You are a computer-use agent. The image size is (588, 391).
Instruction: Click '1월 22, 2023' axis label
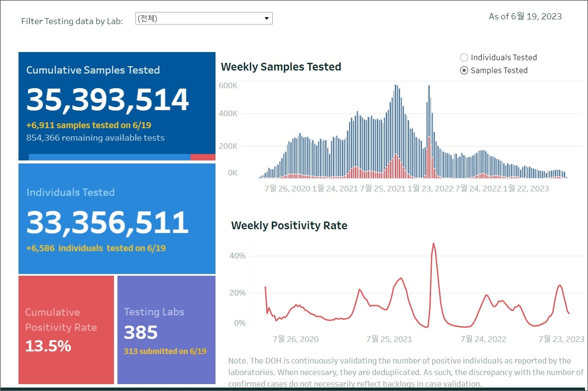(526, 188)
